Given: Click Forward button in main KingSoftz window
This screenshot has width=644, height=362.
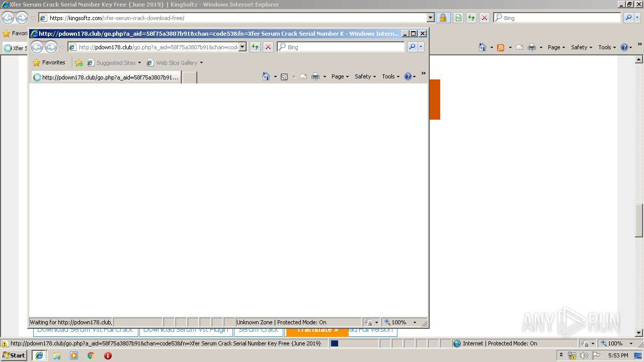Looking at the screenshot, I should point(22,18).
